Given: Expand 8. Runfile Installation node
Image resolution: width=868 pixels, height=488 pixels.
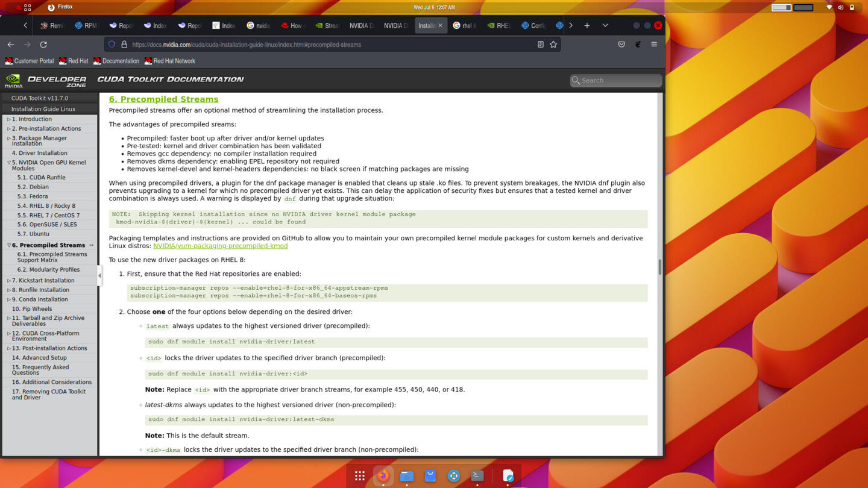Looking at the screenshot, I should pos(8,290).
